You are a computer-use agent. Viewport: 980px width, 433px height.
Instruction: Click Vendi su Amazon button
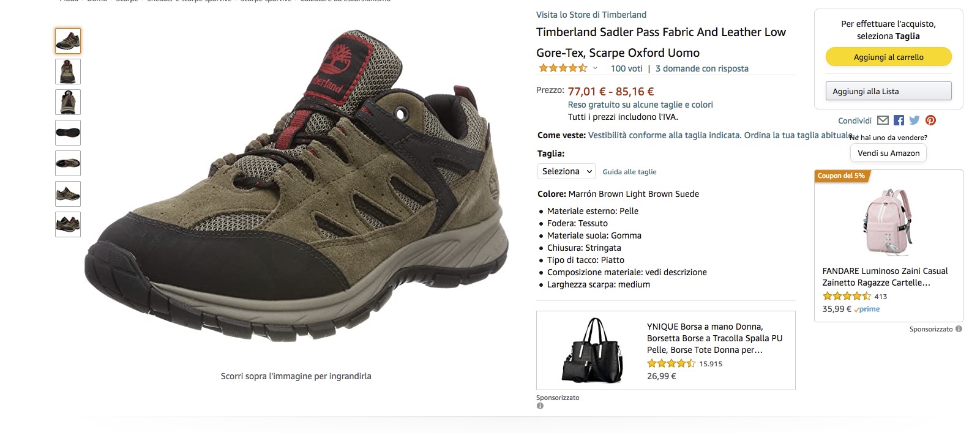[888, 153]
